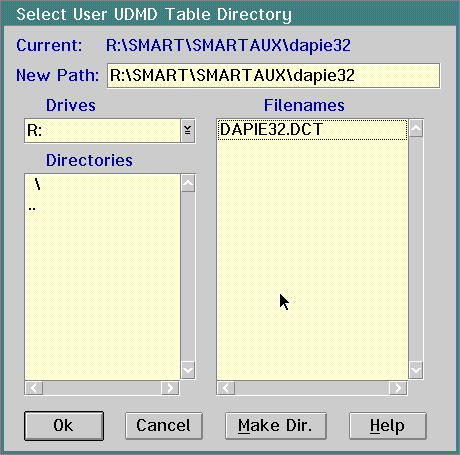
Task: Click the Filenames list scroll down arrow
Action: coord(416,370)
